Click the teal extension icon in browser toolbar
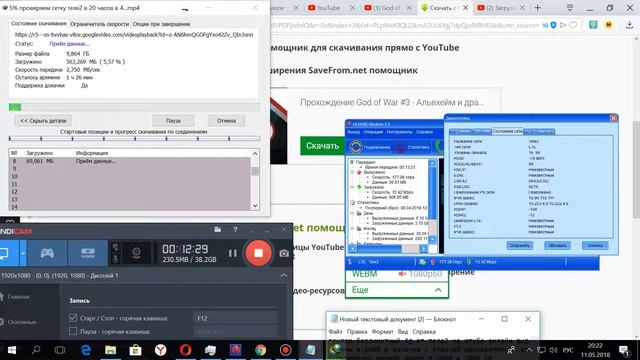Image resolution: width=640 pixels, height=360 pixels. 593,25
